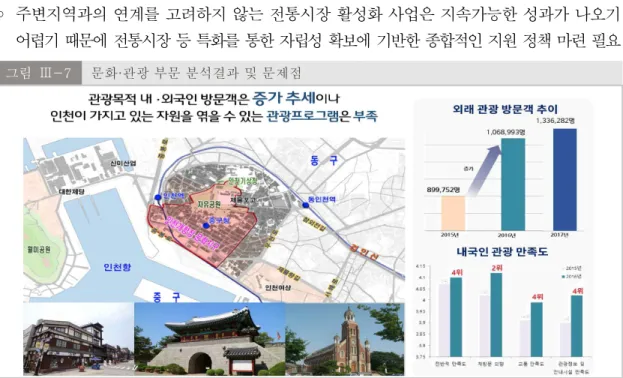Click the caption '문화·관광 부문 분석결과 및 문제점'
The image size is (623, 378).
[x=196, y=73]
